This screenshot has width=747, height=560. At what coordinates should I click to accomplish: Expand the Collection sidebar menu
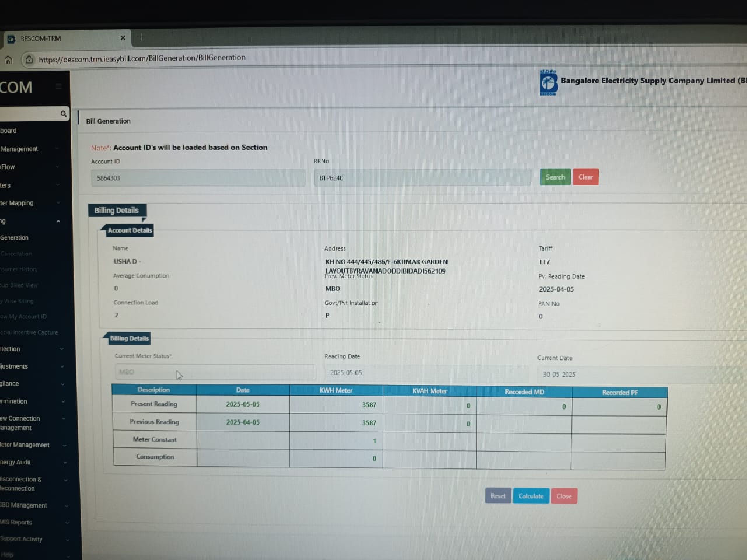[32, 349]
